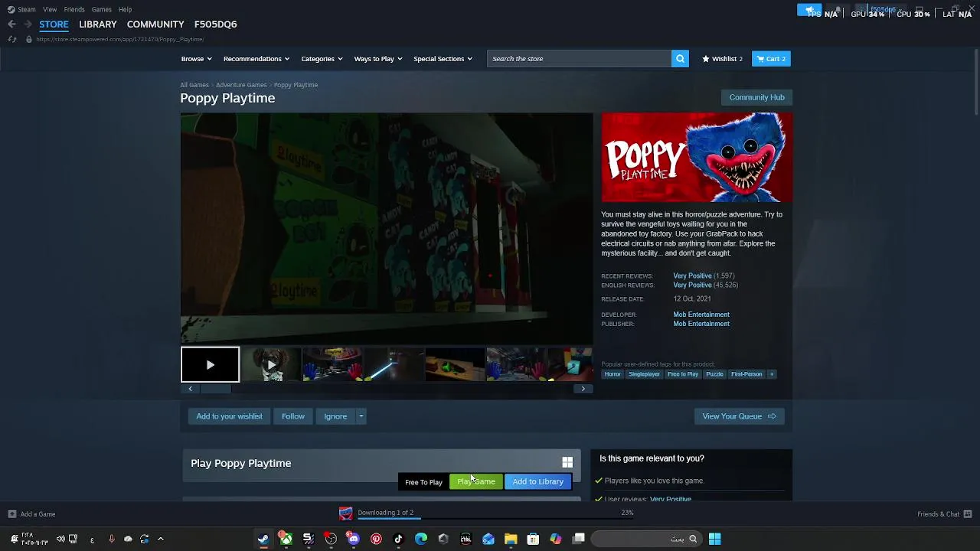Viewport: 980px width, 551px height.
Task: Open TikTok from the taskbar
Action: pos(398,539)
